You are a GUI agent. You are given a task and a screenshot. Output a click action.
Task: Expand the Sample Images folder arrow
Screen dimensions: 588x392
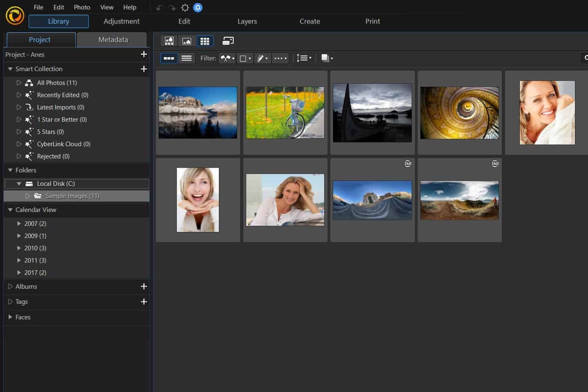coord(27,196)
